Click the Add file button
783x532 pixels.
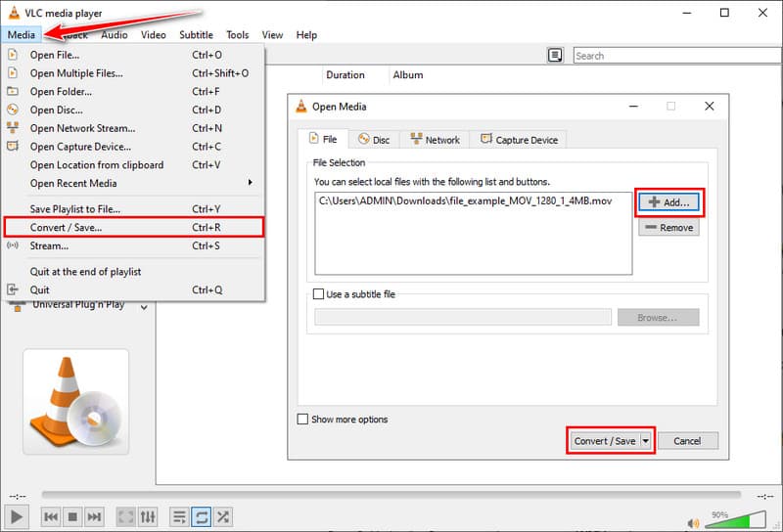coord(668,202)
